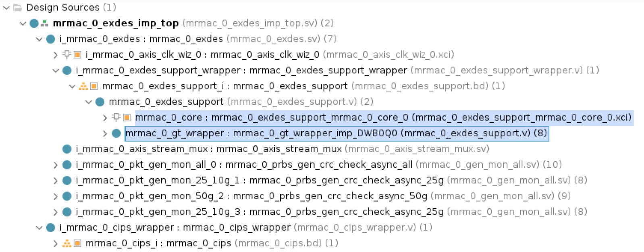Click the module dot beside i_mrmac_0_axis_stream_mux
This screenshot has width=644, height=252.
coord(67,149)
